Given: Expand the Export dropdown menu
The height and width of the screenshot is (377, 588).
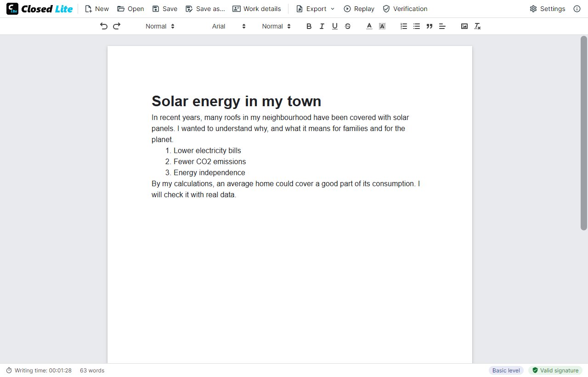Looking at the screenshot, I should pos(316,9).
